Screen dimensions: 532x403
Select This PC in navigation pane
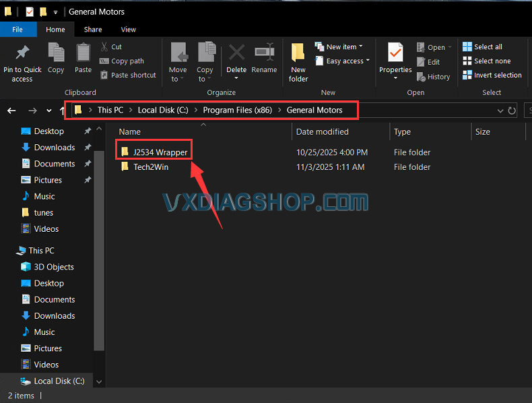pos(41,251)
